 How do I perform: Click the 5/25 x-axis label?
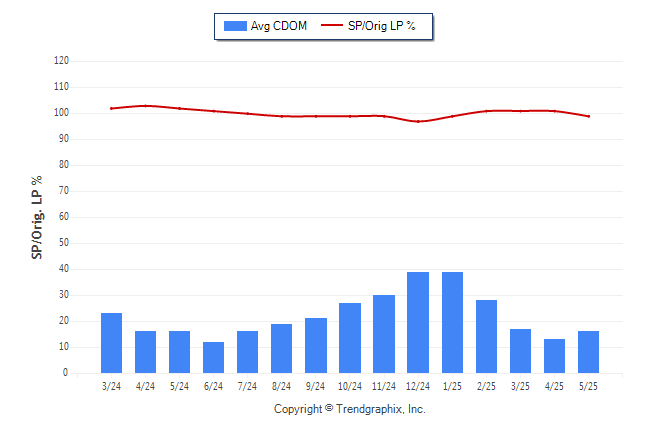[x=588, y=386]
